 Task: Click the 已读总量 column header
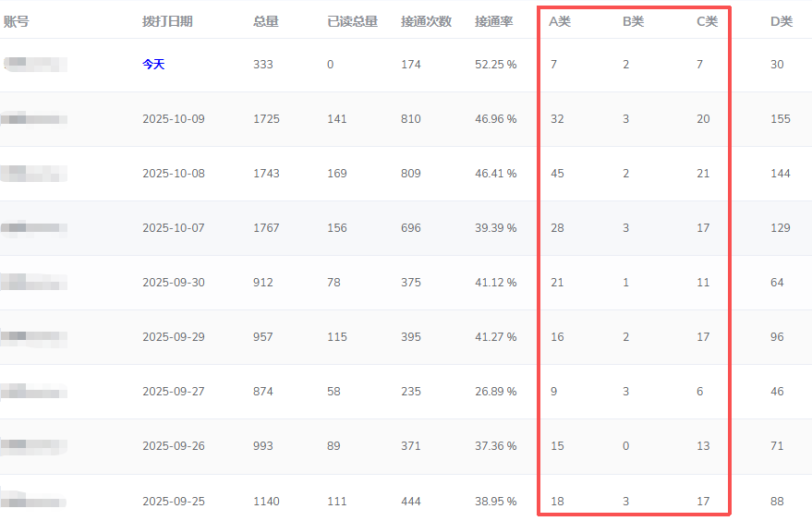pos(352,21)
